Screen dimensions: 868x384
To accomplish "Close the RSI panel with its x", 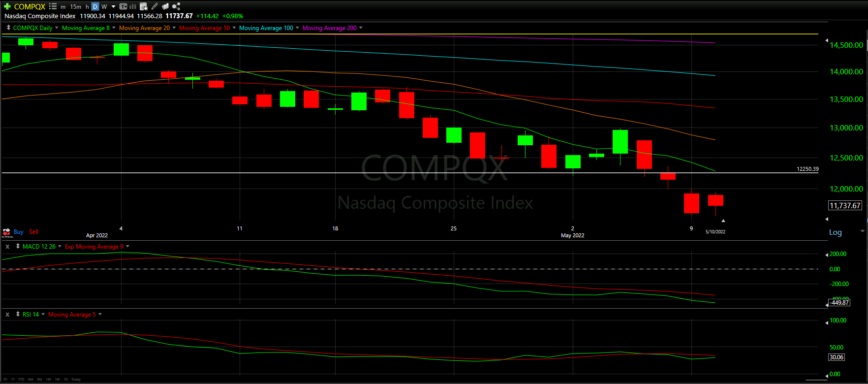I will pos(7,314).
